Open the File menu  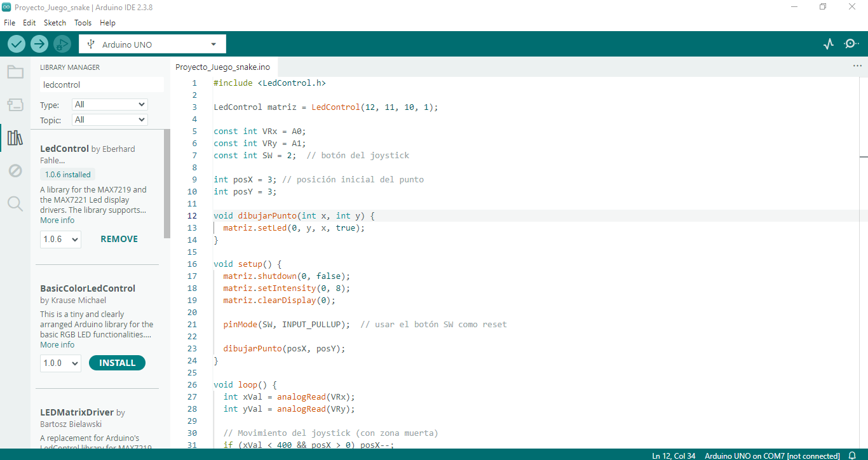click(x=10, y=22)
